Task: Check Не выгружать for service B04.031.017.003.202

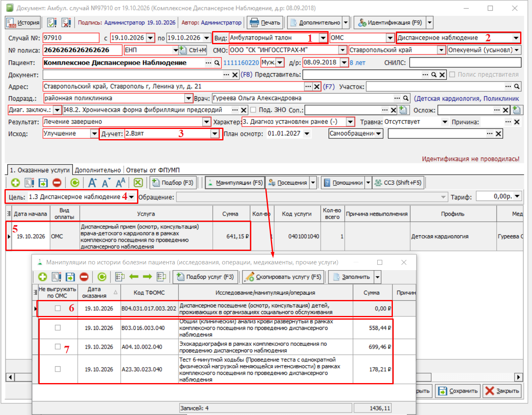Action: [x=58, y=309]
